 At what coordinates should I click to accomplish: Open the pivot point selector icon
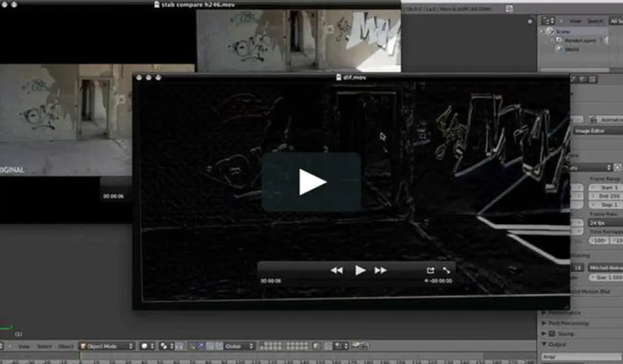[x=167, y=346]
